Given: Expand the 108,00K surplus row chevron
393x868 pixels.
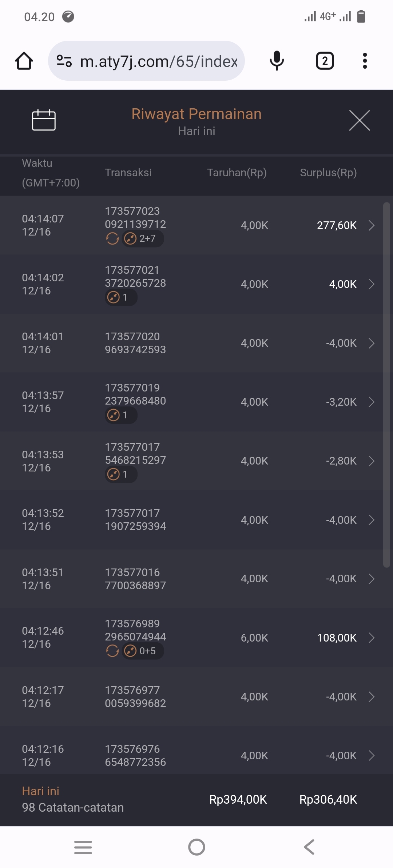Looking at the screenshot, I should click(372, 638).
